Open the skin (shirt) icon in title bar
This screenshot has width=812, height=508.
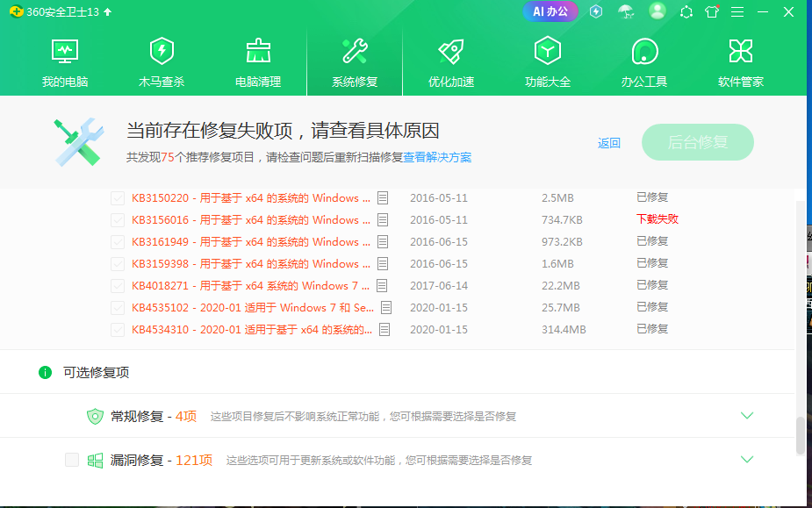[712, 11]
